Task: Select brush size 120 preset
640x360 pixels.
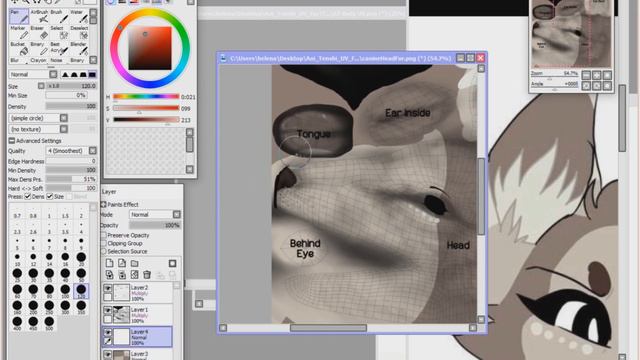Action: click(x=81, y=291)
